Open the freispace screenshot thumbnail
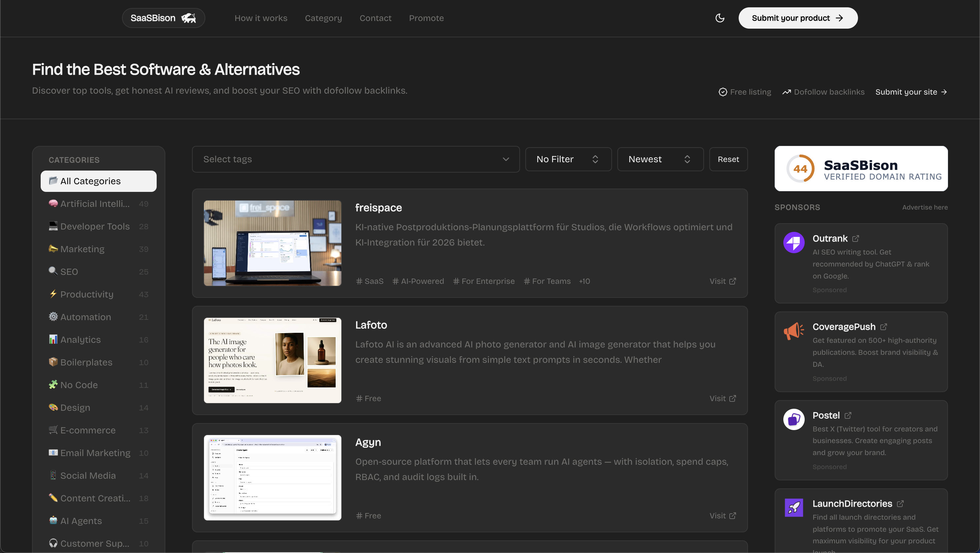This screenshot has height=553, width=980. (272, 243)
